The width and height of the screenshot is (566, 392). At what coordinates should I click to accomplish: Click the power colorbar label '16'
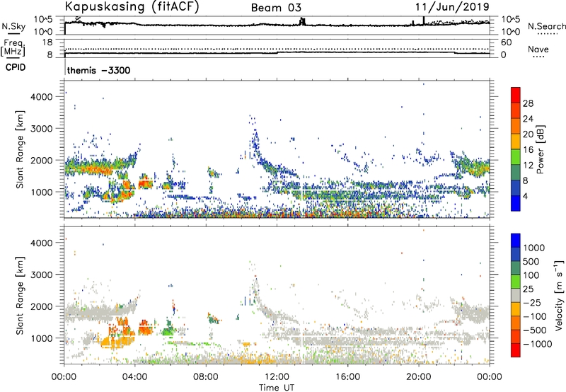tap(528, 150)
